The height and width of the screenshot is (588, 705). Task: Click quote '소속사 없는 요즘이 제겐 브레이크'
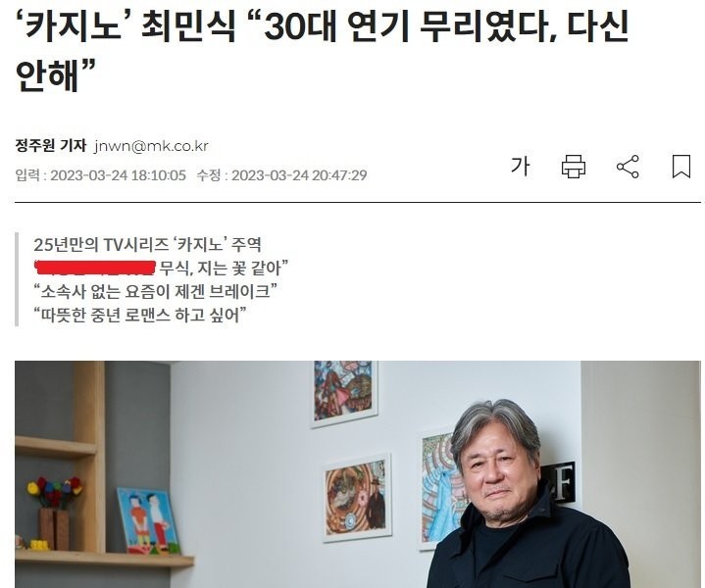pos(156,291)
